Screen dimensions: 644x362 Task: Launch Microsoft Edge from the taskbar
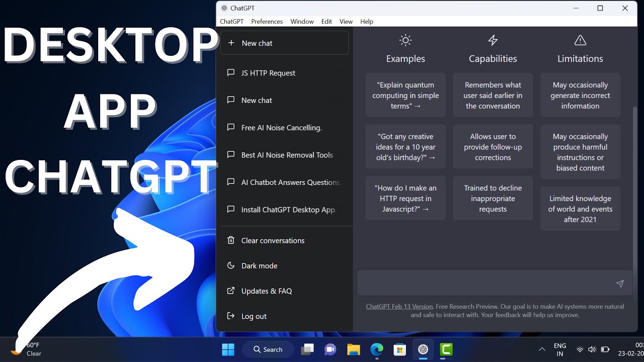tap(377, 349)
